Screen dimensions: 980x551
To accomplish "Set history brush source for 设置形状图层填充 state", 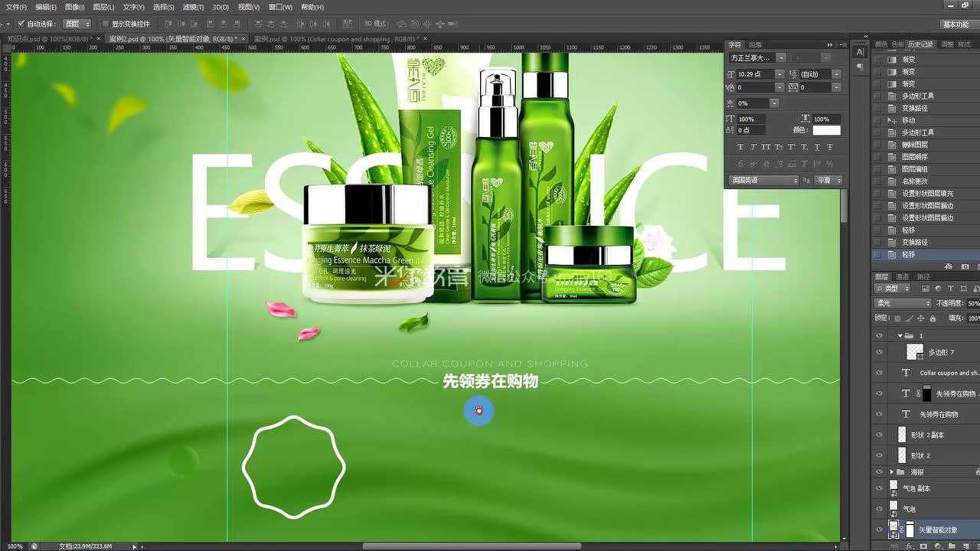I will point(878,194).
